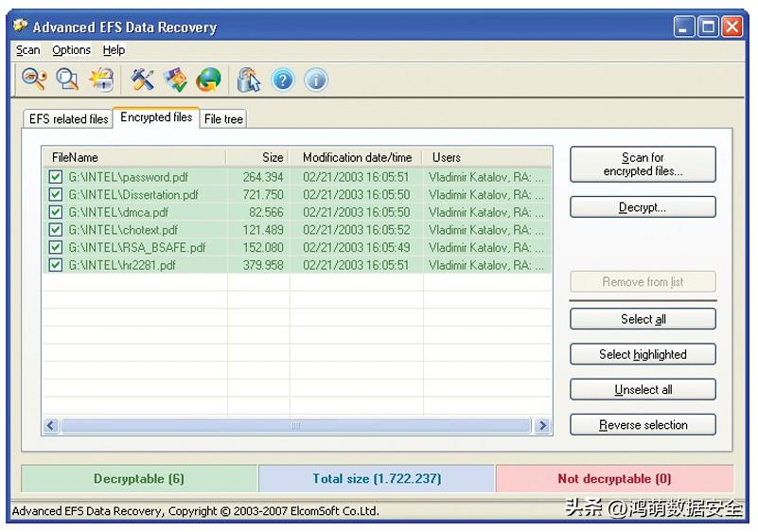
Task: Select the G:\INTEL\hr2281.pdf file name
Action: [122, 265]
